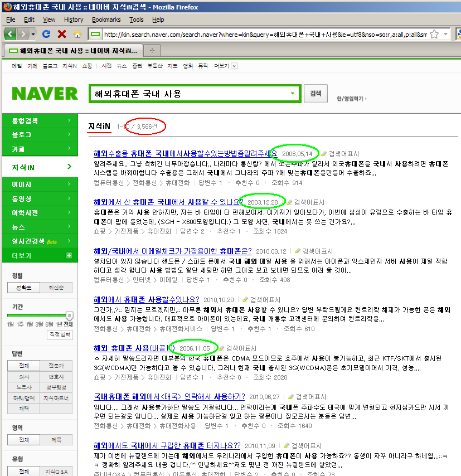Viewport: 461px width, 476px height.
Task: Select 1주 on the period slider scale
Action: (x=20, y=324)
